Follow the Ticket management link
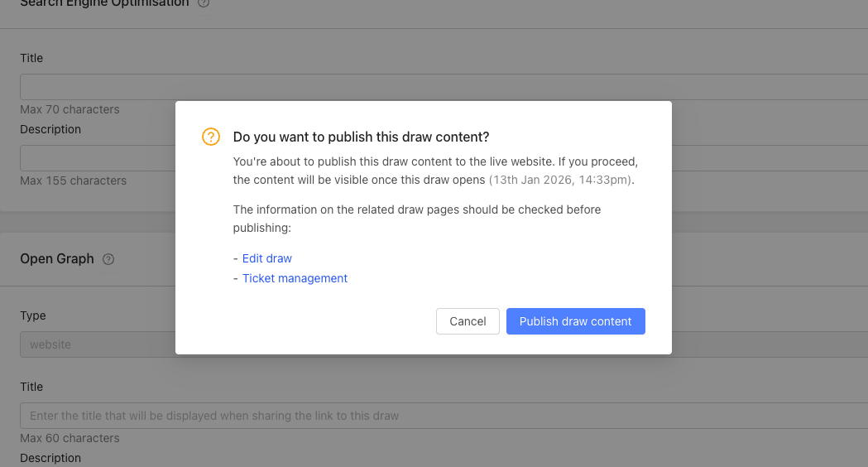868x467 pixels. (x=295, y=278)
